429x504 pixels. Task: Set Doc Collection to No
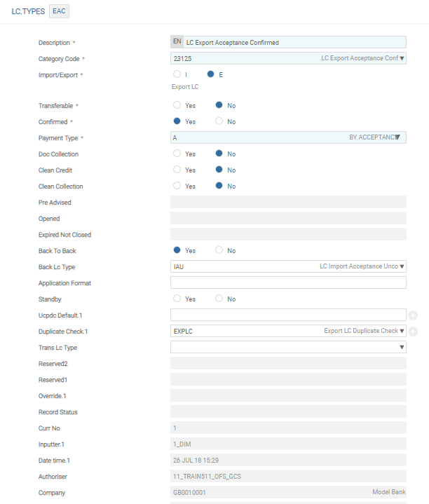click(x=219, y=154)
